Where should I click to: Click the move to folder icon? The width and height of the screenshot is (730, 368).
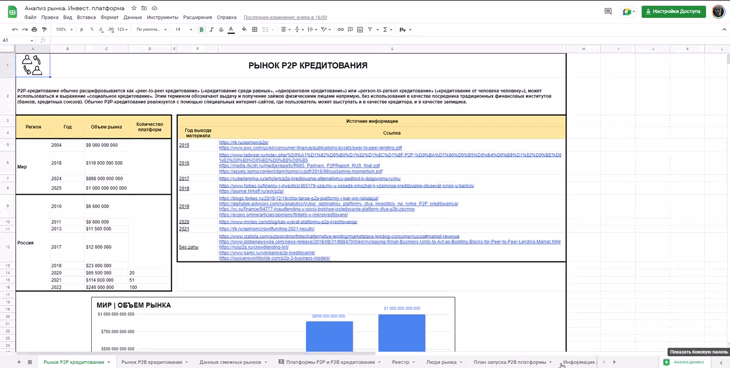coord(144,8)
